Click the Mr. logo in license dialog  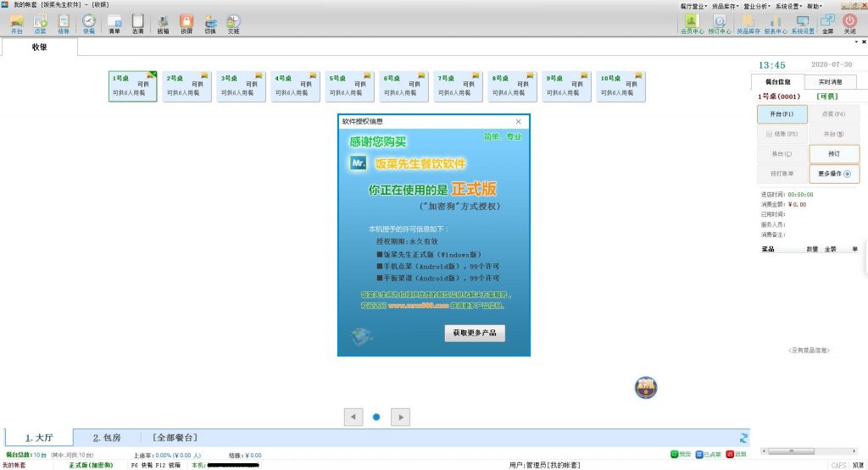click(x=359, y=163)
